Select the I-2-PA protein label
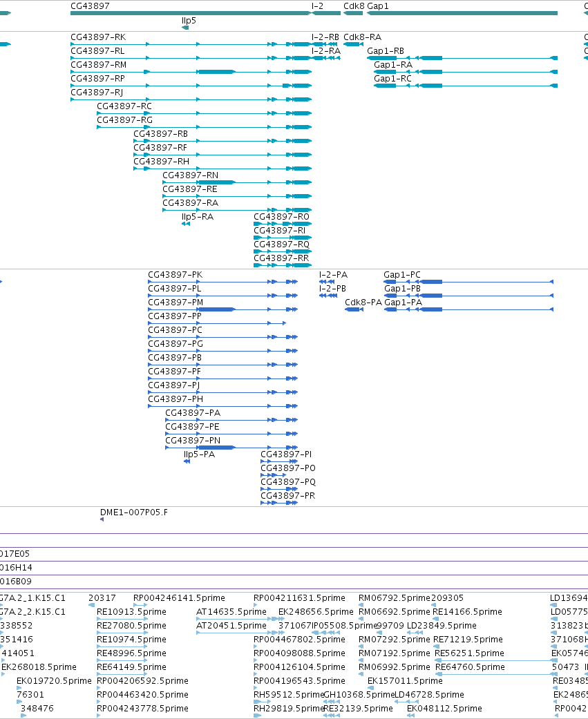The image size is (588, 719). (x=334, y=275)
